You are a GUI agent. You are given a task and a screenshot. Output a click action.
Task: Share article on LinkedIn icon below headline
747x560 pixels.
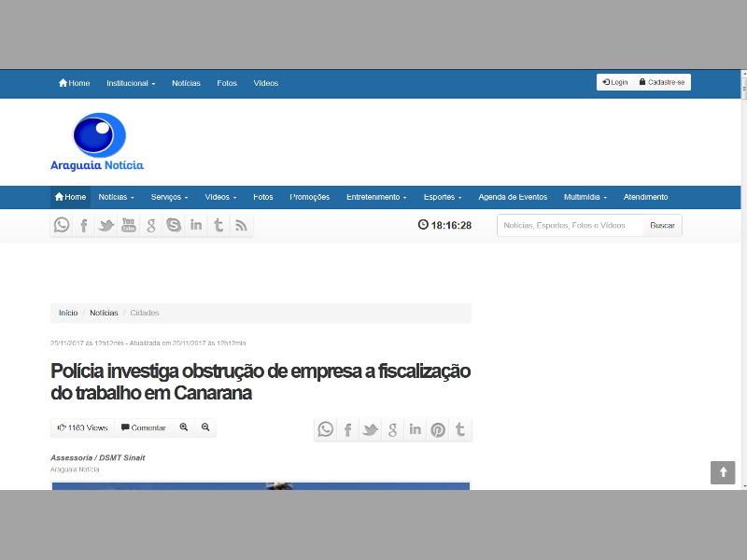415,429
